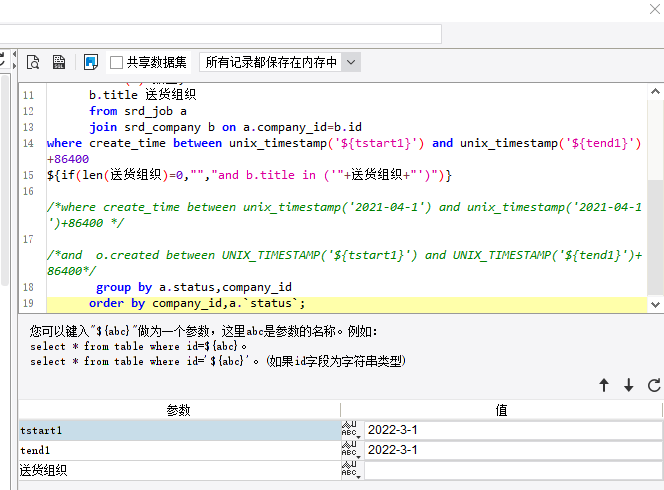Click the stored procedure document icon

click(59, 62)
